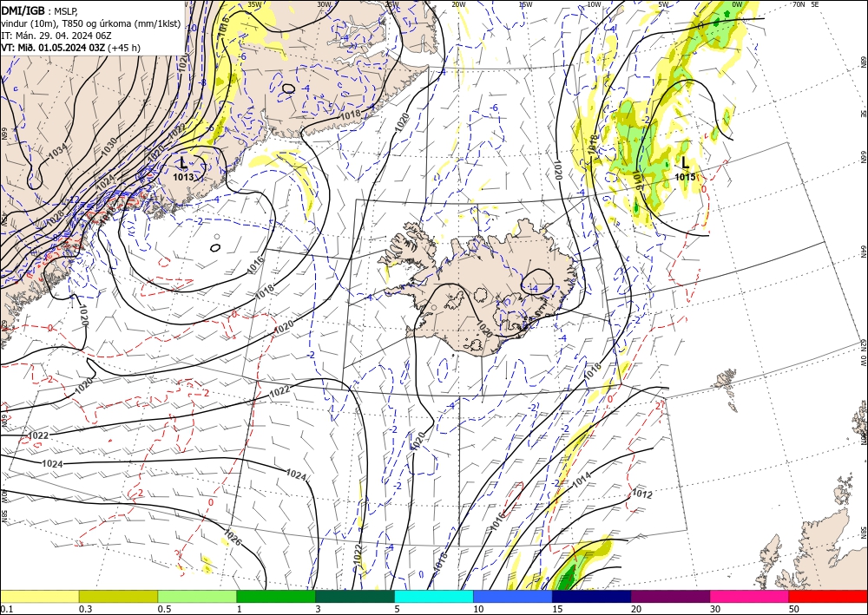Click the 1012 isobar label
The image size is (868, 615).
(x=642, y=494)
